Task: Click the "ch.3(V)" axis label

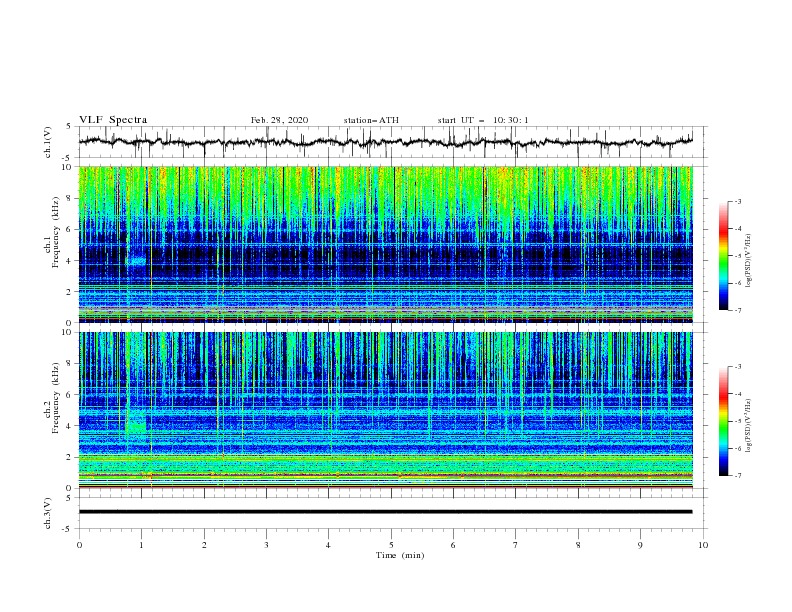Action: (48, 513)
